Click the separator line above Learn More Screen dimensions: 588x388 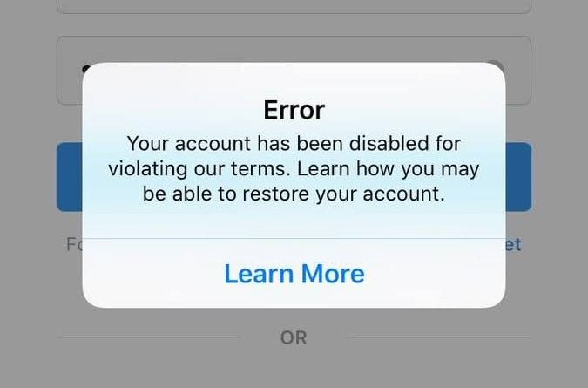(x=294, y=238)
